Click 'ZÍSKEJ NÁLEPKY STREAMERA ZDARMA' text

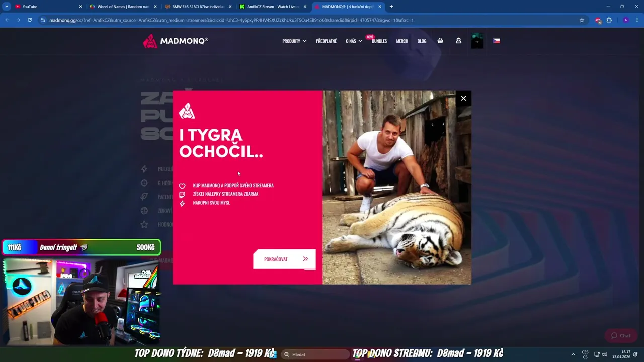coord(225,194)
